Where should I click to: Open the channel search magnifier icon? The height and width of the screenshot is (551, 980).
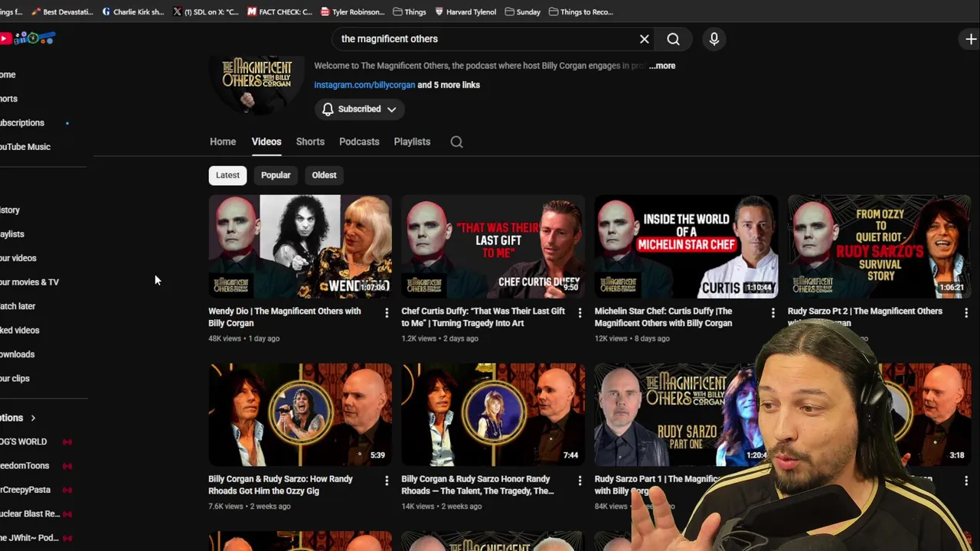click(x=456, y=142)
